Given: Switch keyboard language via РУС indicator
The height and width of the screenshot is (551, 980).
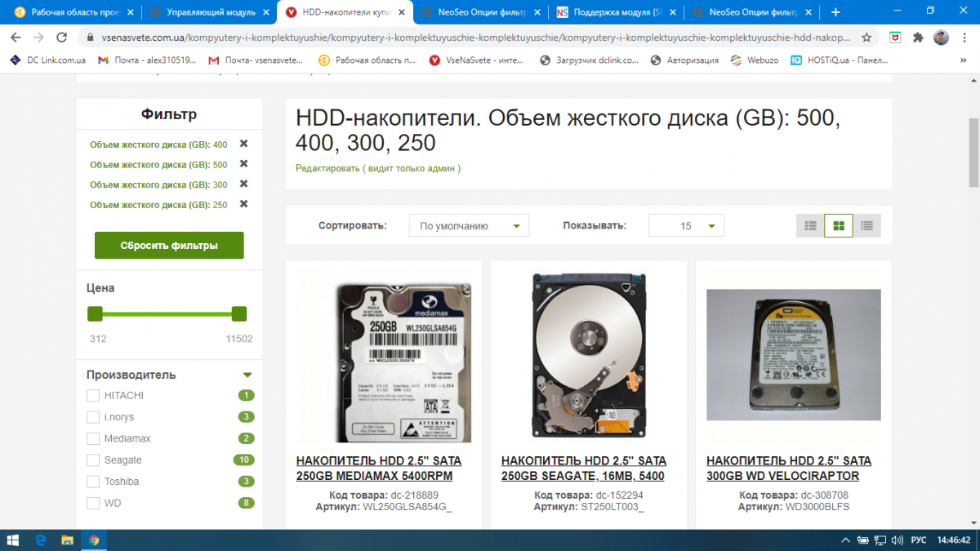Looking at the screenshot, I should 918,540.
